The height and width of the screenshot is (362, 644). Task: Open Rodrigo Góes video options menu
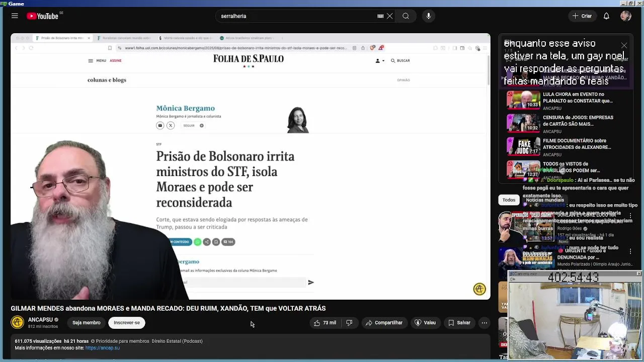pos(630,216)
